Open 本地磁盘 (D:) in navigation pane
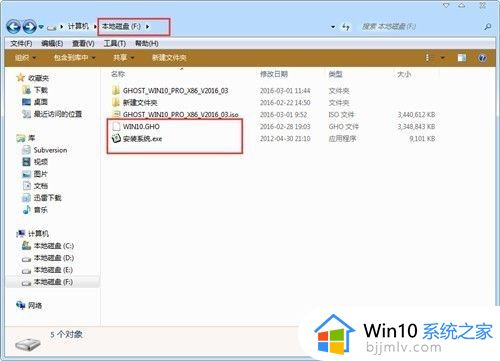 click(54, 258)
